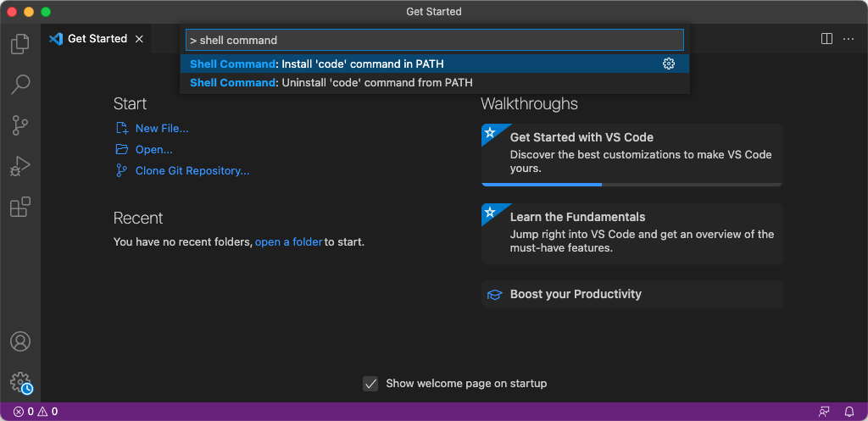Open the Manage gear icon at bottom left
This screenshot has height=421, width=868.
pos(20,382)
